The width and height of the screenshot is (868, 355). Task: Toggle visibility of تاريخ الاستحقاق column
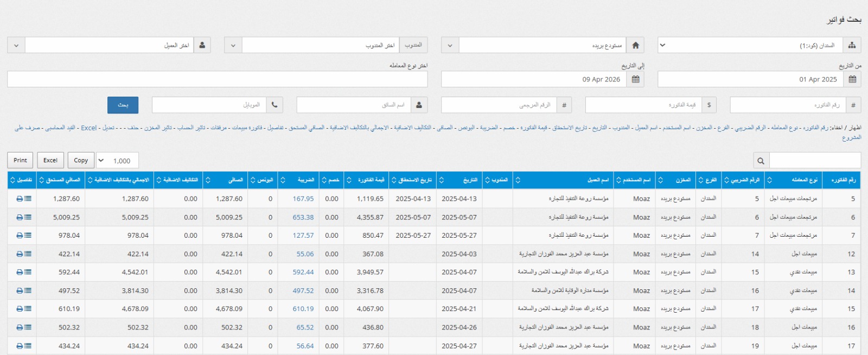coord(570,128)
